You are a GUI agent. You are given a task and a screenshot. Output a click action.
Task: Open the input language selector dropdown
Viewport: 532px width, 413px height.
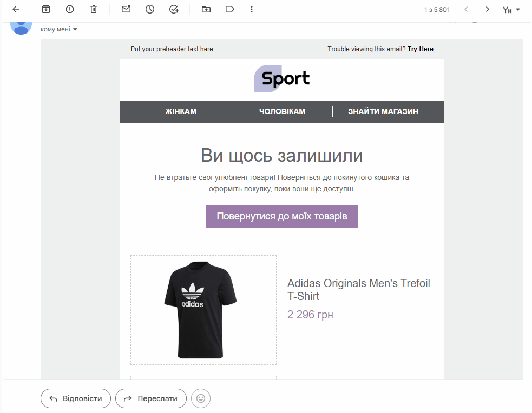511,10
